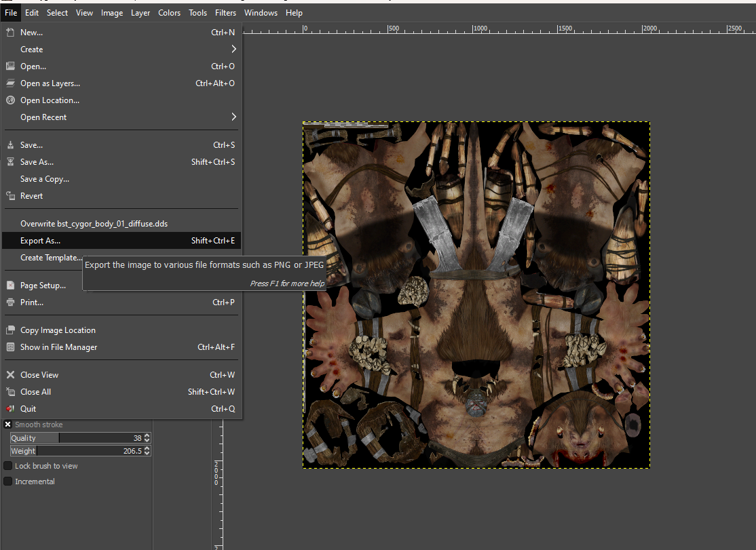Image resolution: width=756 pixels, height=550 pixels.
Task: Toggle the Smooth stroke checkbox
Action: coord(7,425)
